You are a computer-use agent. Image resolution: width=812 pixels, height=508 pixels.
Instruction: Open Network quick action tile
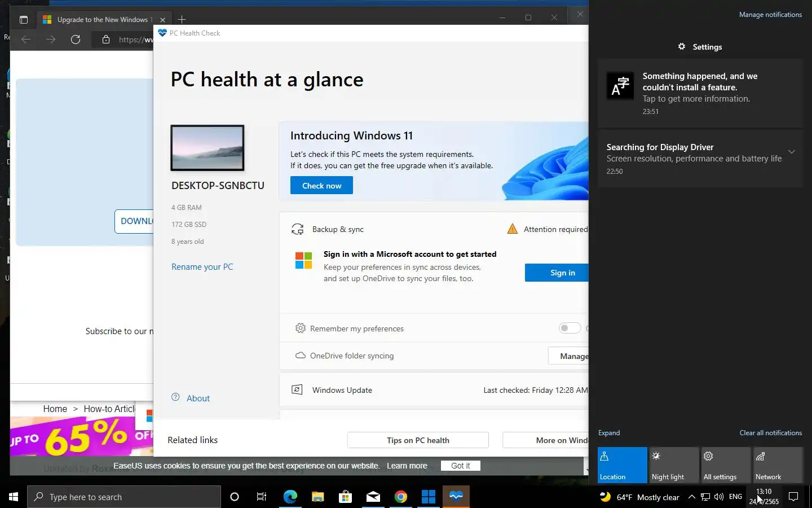778,465
